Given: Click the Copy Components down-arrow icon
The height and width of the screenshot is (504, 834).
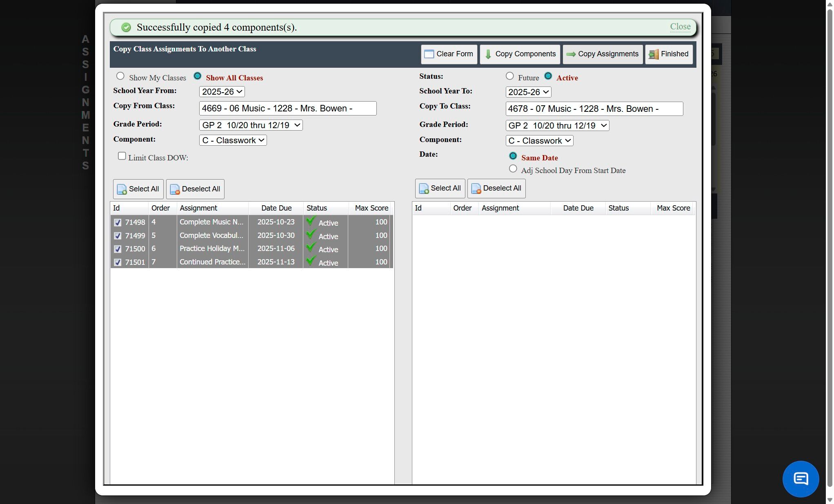Looking at the screenshot, I should coord(488,54).
